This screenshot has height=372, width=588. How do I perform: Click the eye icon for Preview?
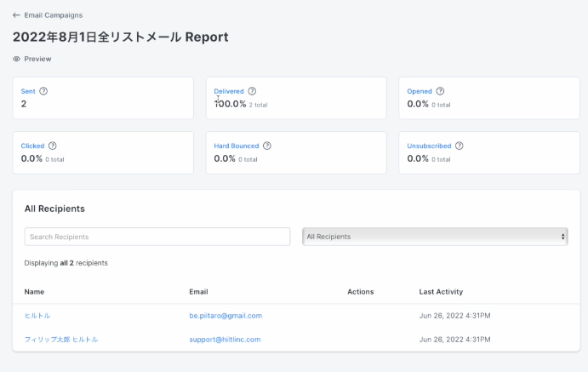click(x=17, y=59)
